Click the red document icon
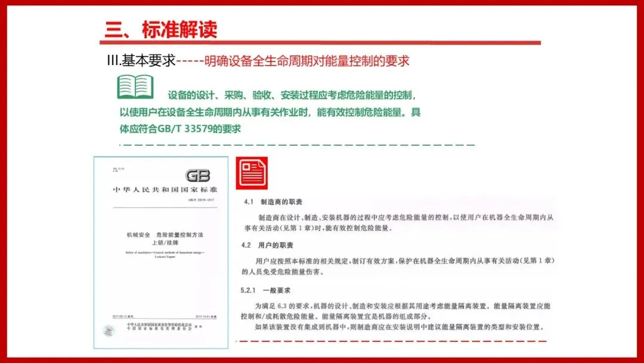This screenshot has height=363, width=644. [x=252, y=173]
